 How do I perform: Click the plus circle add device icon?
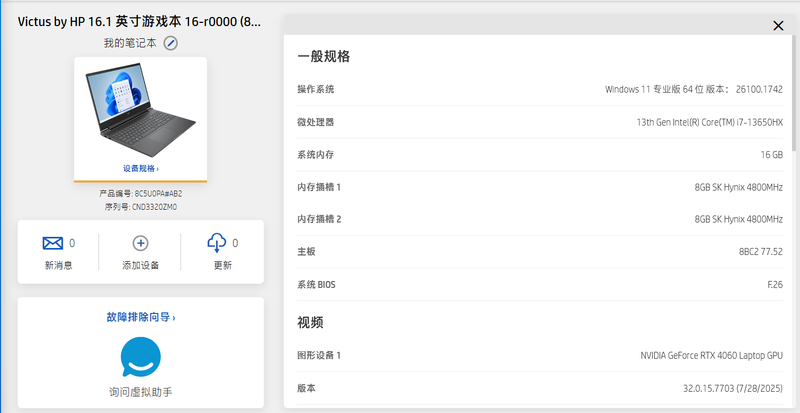(x=140, y=243)
